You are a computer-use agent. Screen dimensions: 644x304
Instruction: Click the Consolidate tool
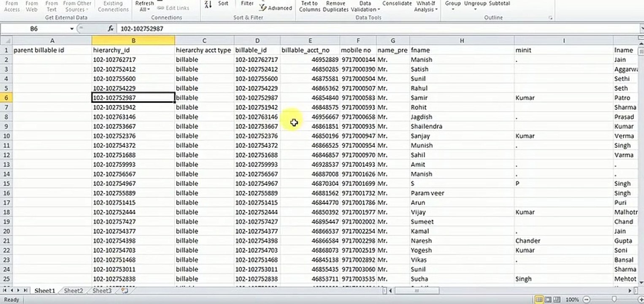click(x=397, y=3)
